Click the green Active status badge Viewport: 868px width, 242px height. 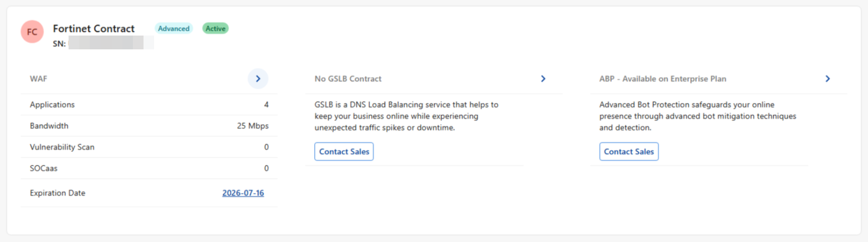pos(215,29)
